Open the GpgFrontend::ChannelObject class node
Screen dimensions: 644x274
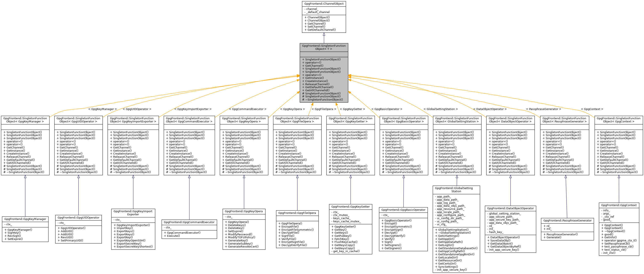click(x=324, y=17)
